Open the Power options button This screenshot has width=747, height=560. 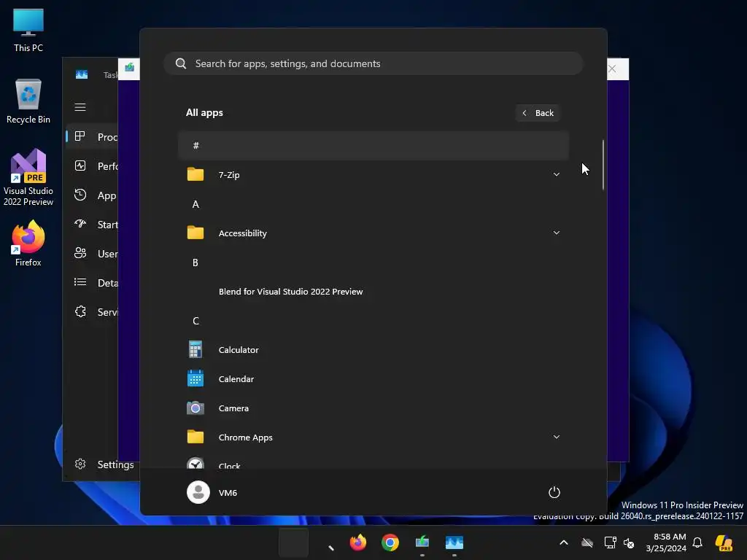pyautogui.click(x=554, y=492)
